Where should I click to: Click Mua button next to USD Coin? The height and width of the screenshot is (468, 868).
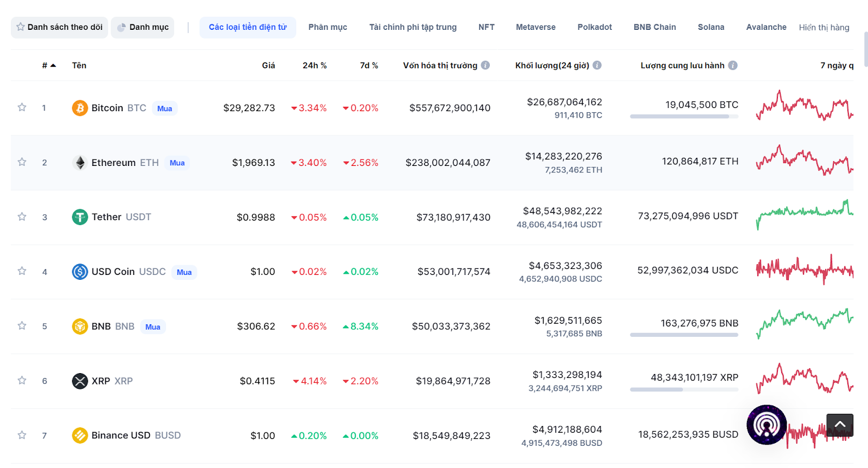click(184, 272)
